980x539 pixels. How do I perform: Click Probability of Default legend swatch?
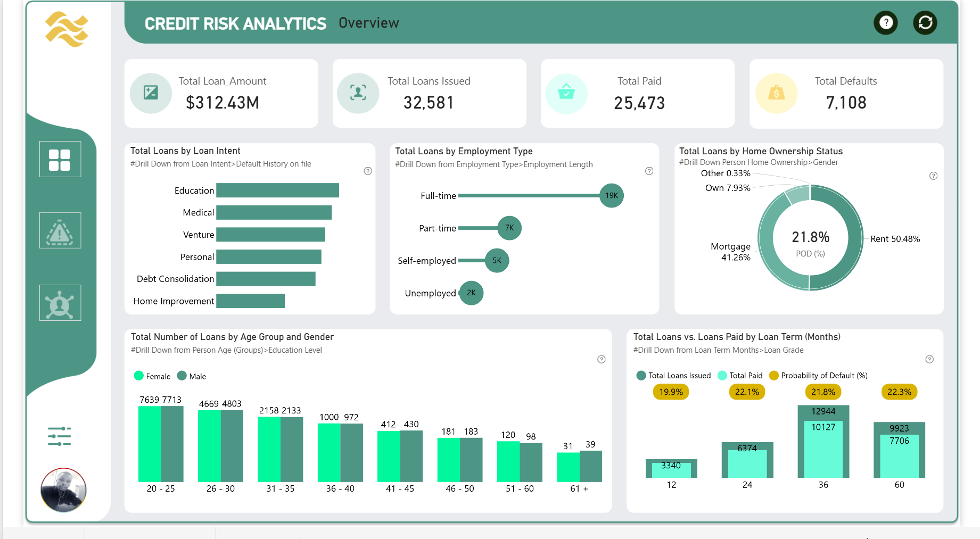(x=774, y=376)
